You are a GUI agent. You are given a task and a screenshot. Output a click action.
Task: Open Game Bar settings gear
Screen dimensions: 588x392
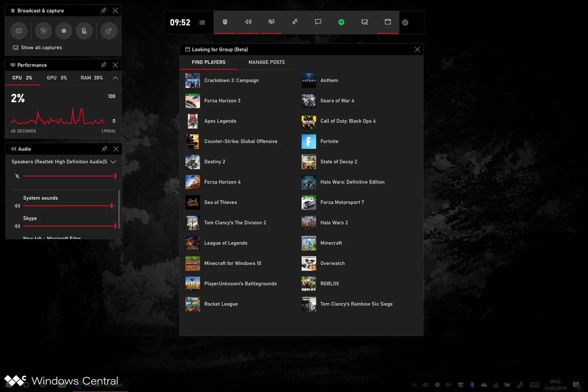(405, 23)
